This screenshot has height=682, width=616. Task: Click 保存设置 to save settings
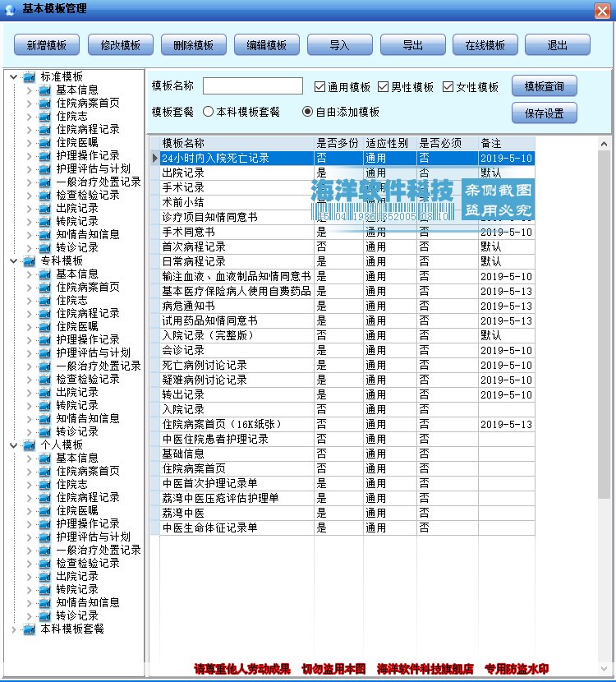(x=545, y=113)
